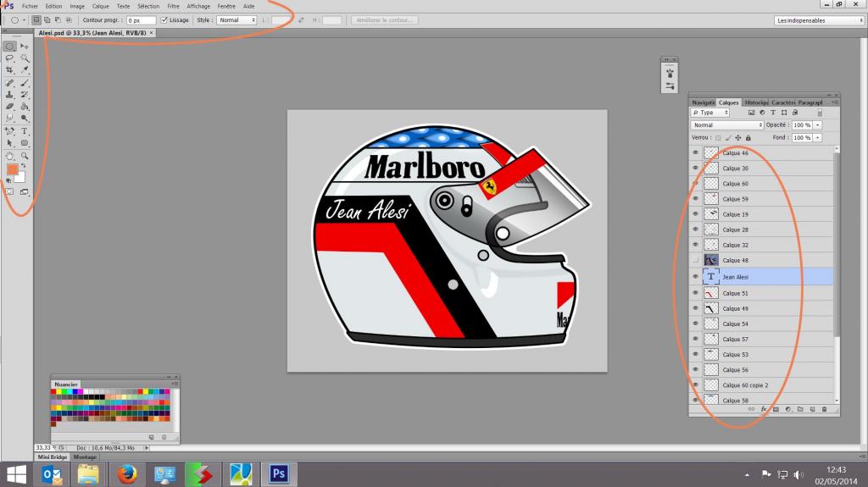Toggle Quick Mask mode icon

tap(9, 191)
